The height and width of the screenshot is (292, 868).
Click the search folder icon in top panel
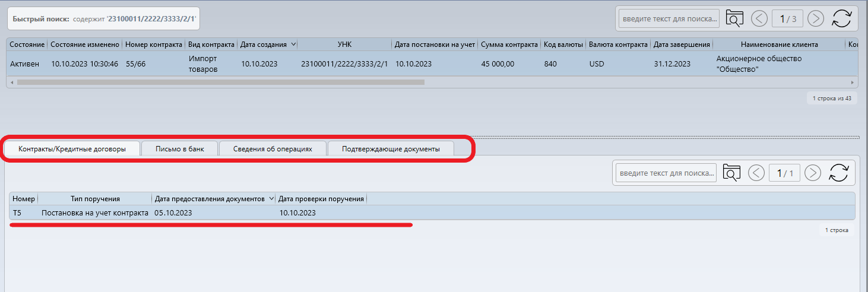(735, 19)
